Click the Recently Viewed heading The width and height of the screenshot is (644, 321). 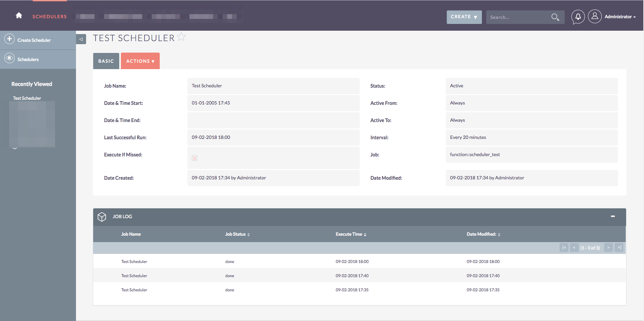pyautogui.click(x=32, y=84)
